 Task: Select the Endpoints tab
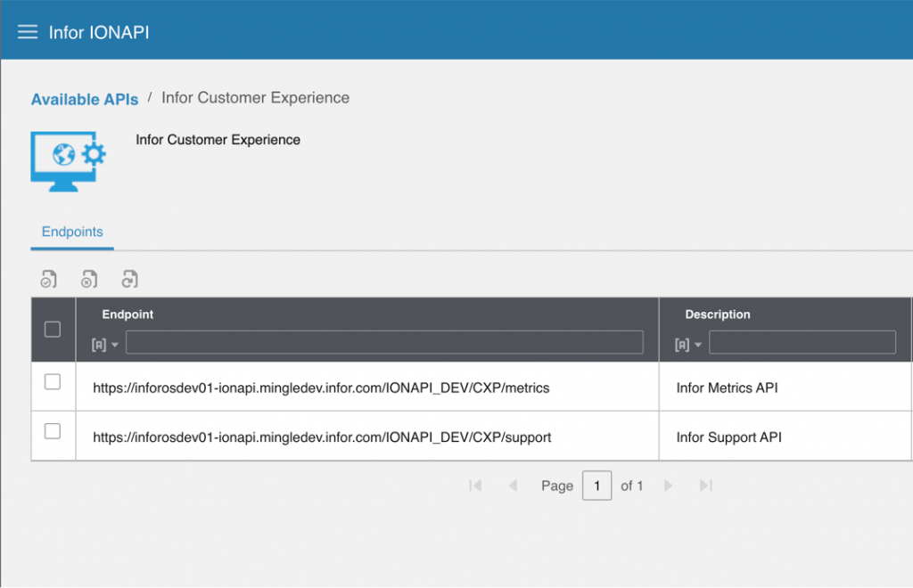coord(72,232)
